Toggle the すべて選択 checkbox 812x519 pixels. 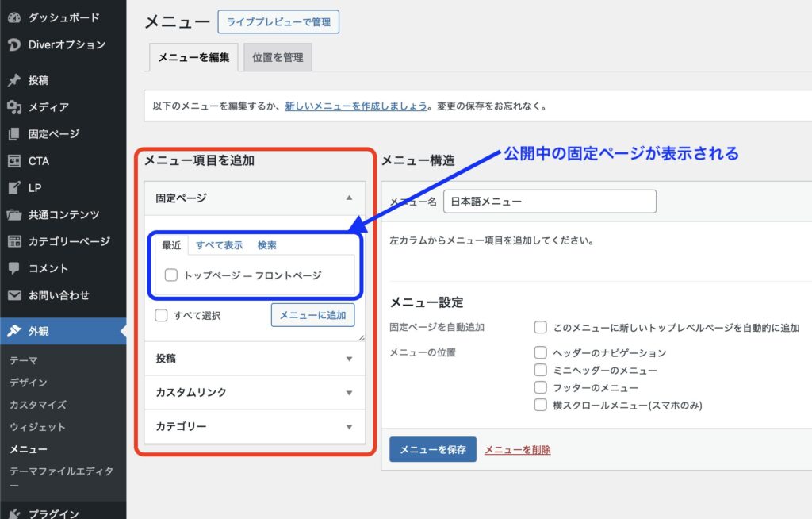click(x=162, y=315)
